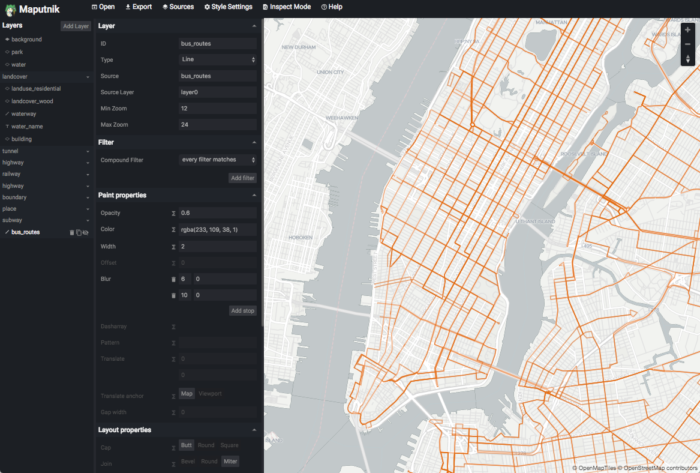Expand the tunnel layer group
This screenshot has height=473, width=700.
point(46,151)
